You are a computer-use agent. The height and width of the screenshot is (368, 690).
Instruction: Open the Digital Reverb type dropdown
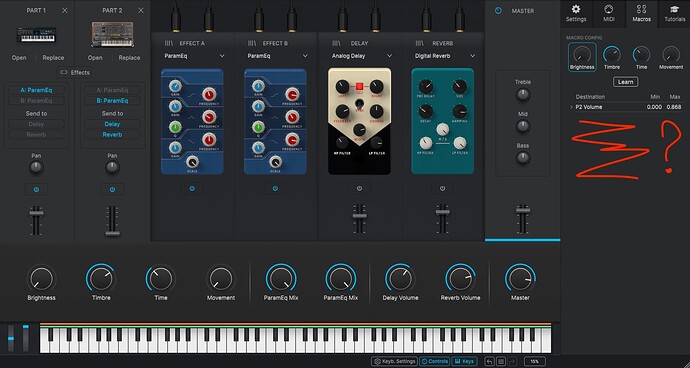point(445,56)
